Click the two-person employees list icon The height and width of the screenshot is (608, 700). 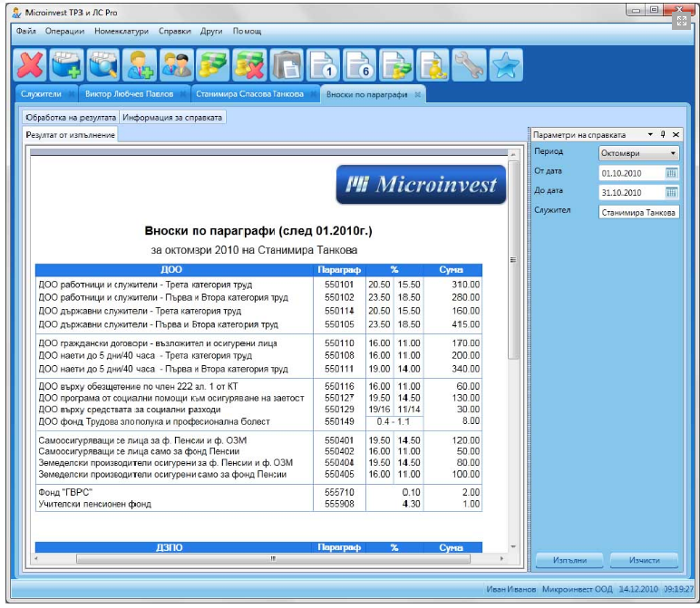tap(176, 64)
